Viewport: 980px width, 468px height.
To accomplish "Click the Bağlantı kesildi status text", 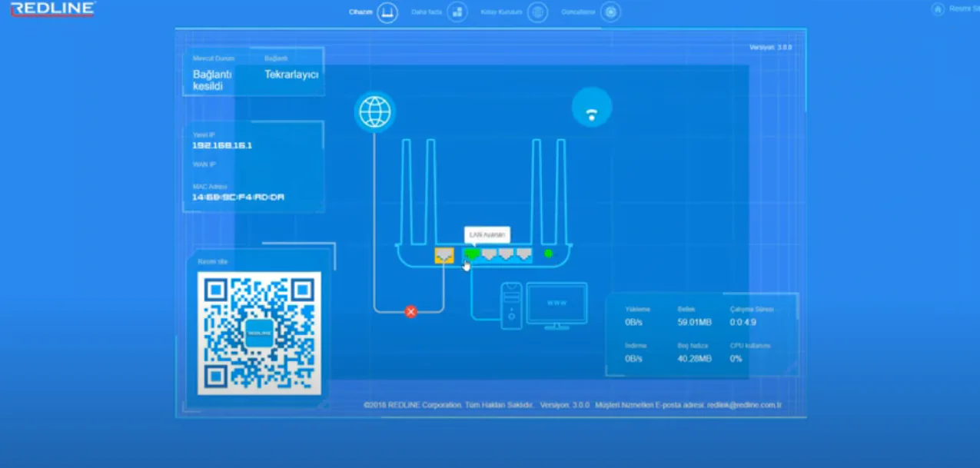I will [212, 81].
